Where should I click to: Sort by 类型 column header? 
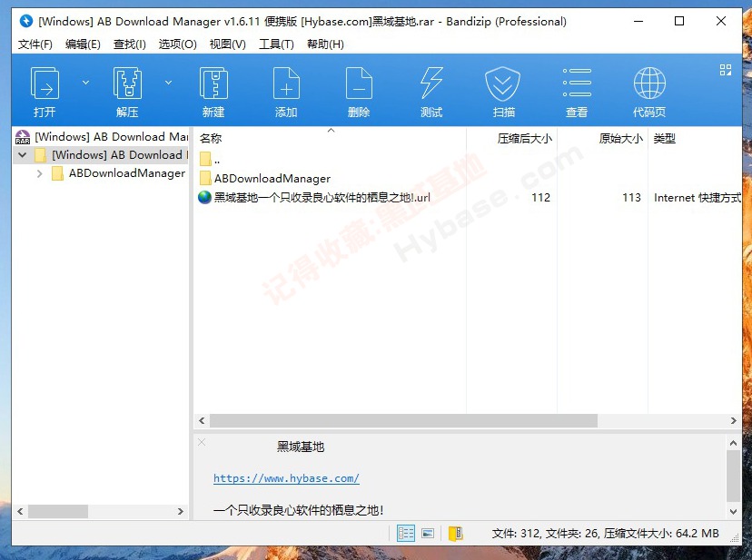tap(664, 139)
